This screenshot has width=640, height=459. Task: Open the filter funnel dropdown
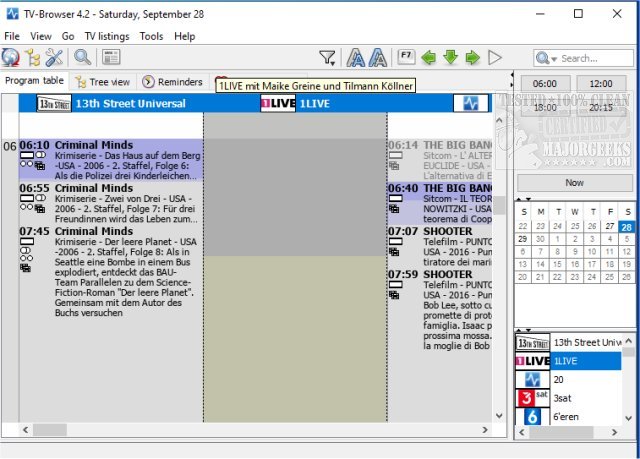pyautogui.click(x=327, y=58)
